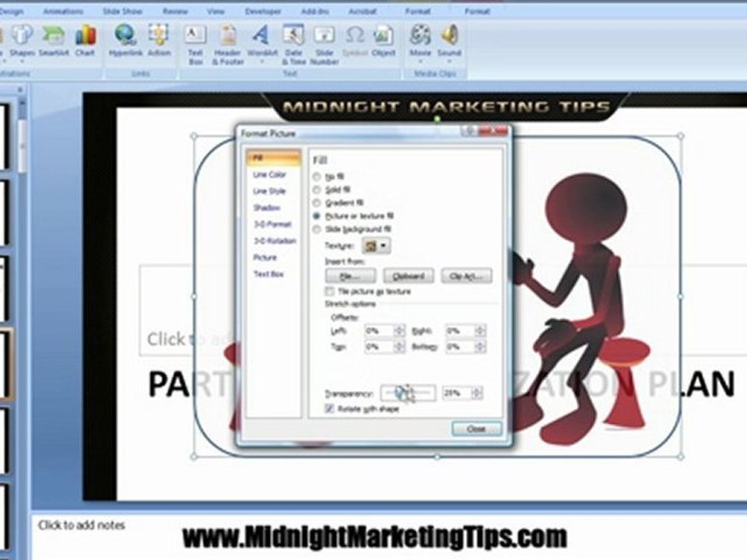The image size is (747, 560).
Task: Click the green rotation handle above picture
Action: [437, 119]
